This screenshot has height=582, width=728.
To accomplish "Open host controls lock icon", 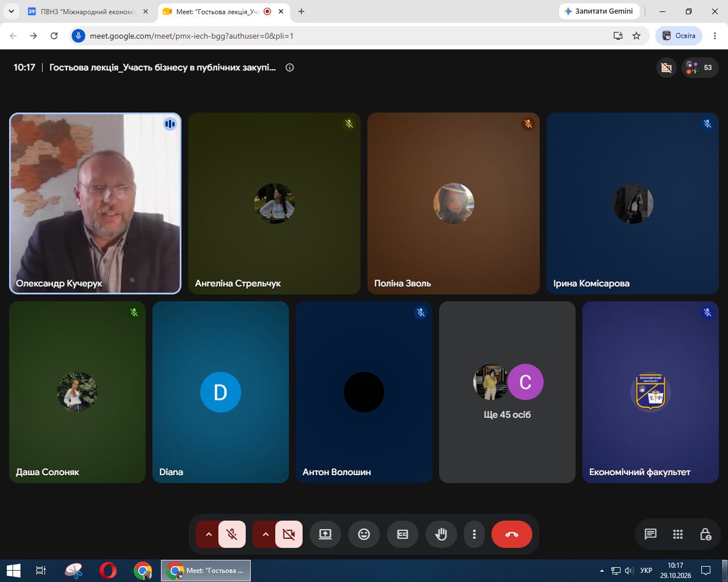I will tap(705, 534).
